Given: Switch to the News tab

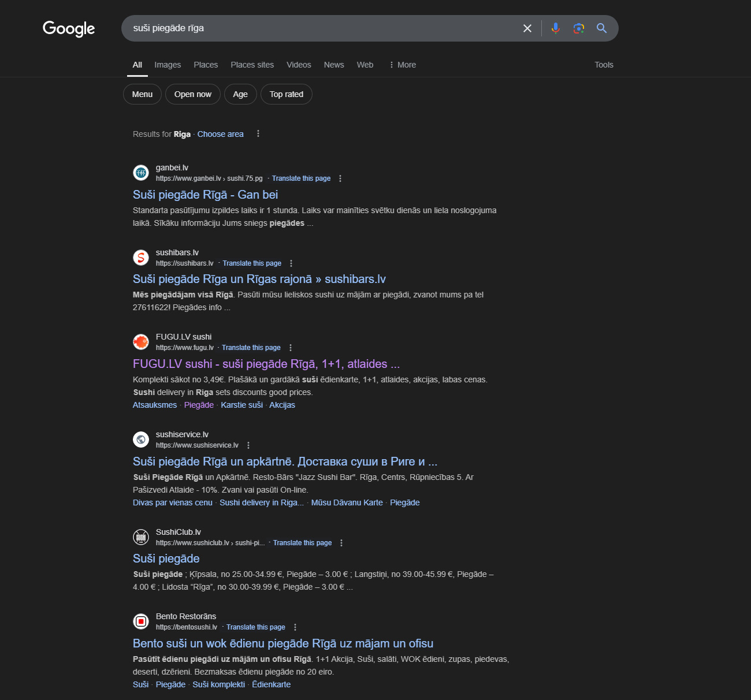Looking at the screenshot, I should tap(334, 65).
